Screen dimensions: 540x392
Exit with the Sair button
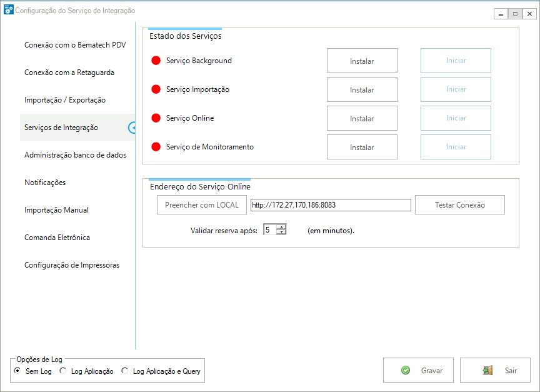[x=495, y=370]
